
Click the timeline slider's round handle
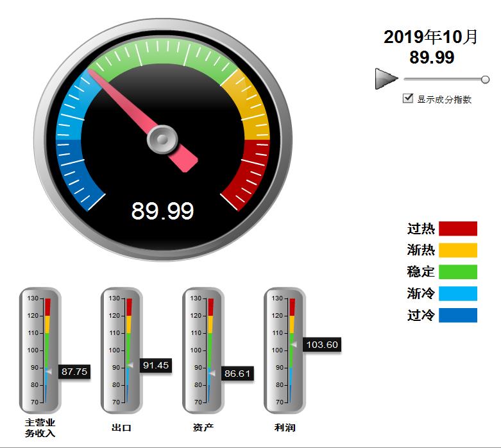point(485,80)
